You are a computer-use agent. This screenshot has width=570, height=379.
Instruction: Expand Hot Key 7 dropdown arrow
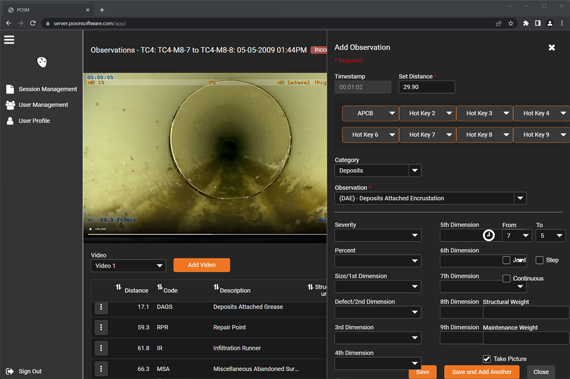449,135
